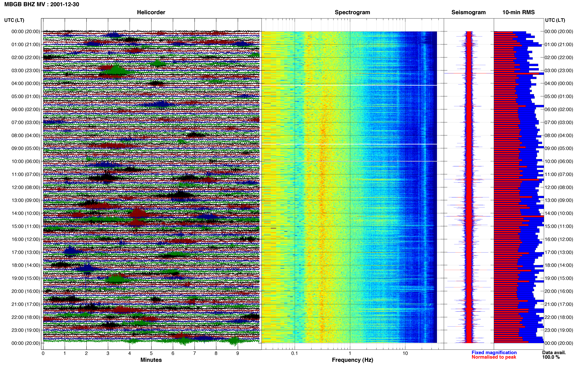Click the left '12:00 (08:00)' time label
588x368 pixels.
click(x=26, y=187)
